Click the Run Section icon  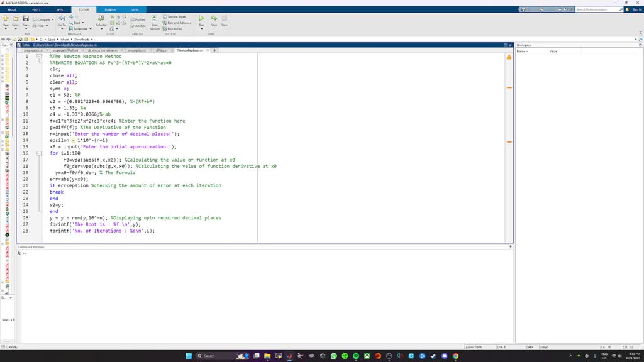pos(155,19)
